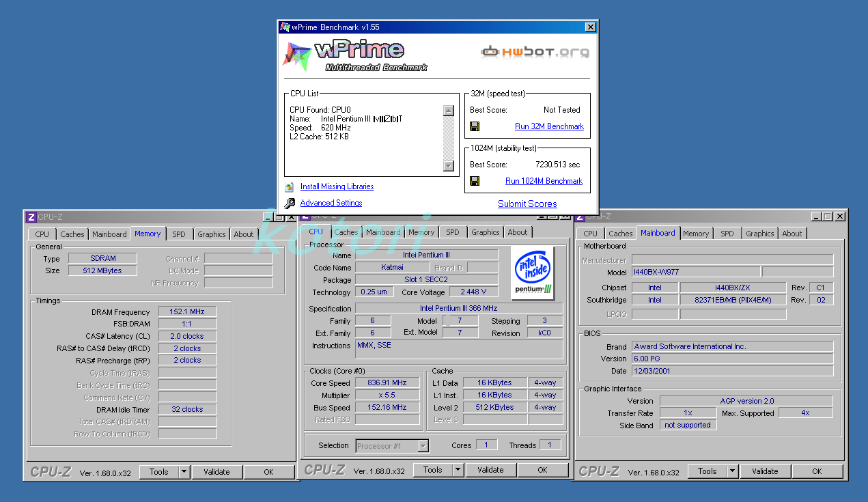The width and height of the screenshot is (868, 502).
Task: Click the BIOS Date 12/03/2001 value
Action: point(732,371)
